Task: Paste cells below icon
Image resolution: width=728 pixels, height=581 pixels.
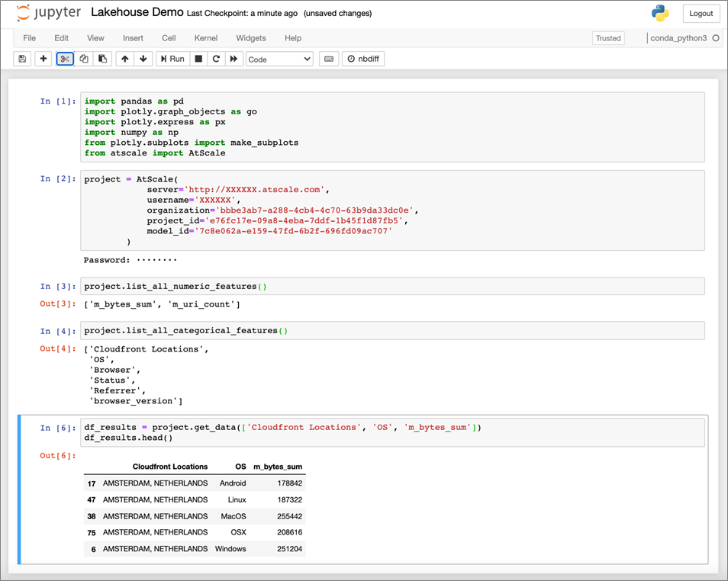Action: (x=102, y=59)
